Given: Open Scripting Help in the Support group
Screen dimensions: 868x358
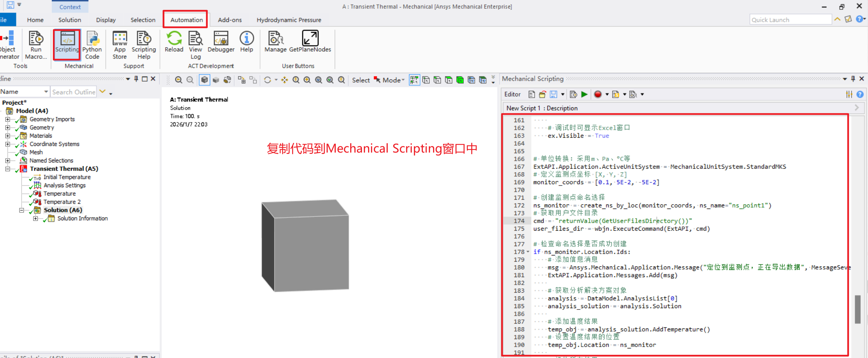Looking at the screenshot, I should pyautogui.click(x=144, y=45).
